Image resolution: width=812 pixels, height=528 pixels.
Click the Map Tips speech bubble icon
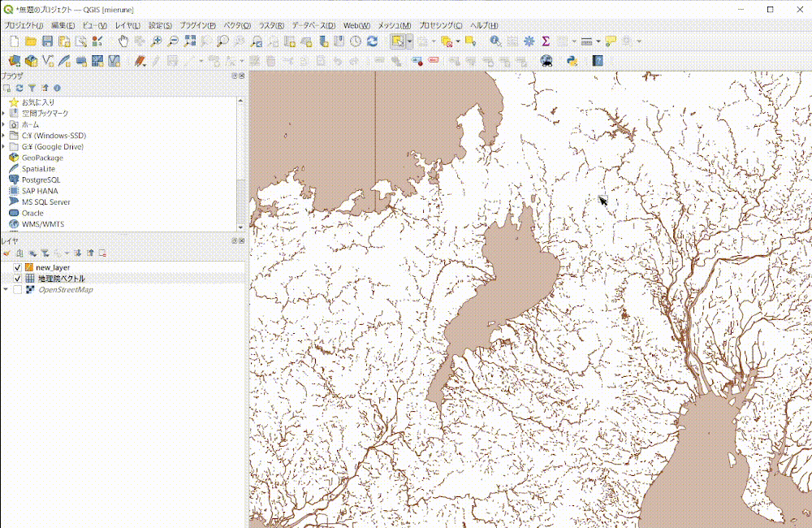[x=611, y=41]
